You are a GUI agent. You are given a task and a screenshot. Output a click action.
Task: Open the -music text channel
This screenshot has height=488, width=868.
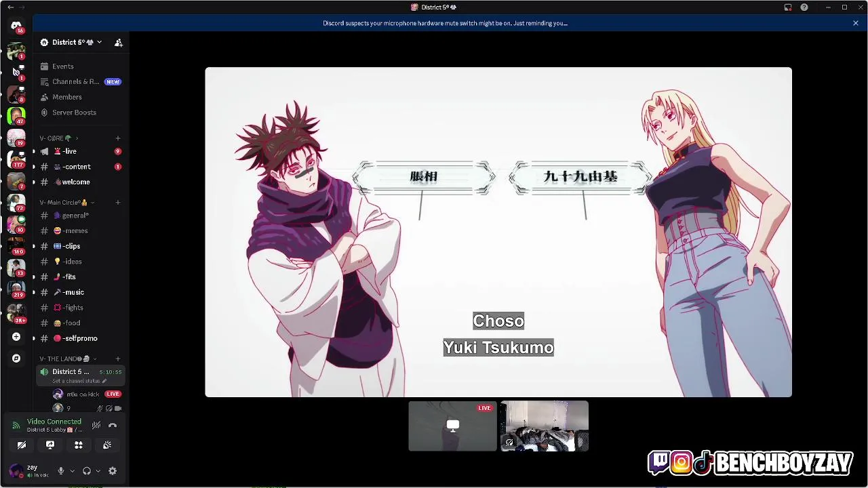pyautogui.click(x=79, y=292)
